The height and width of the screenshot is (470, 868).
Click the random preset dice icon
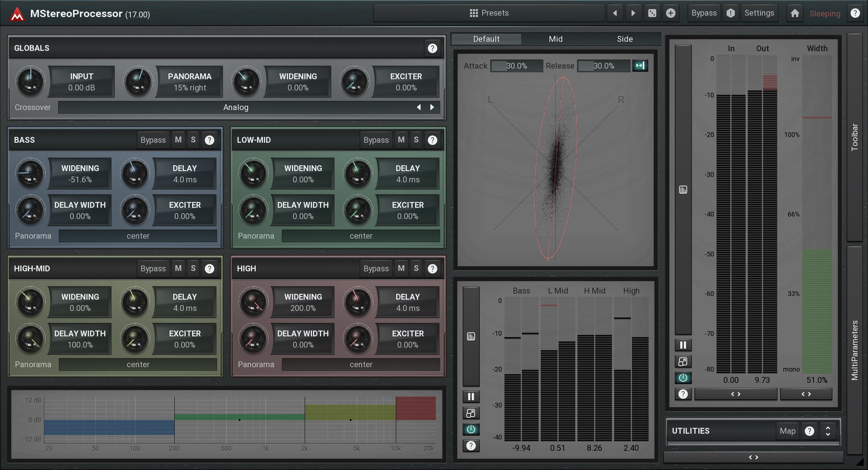652,13
